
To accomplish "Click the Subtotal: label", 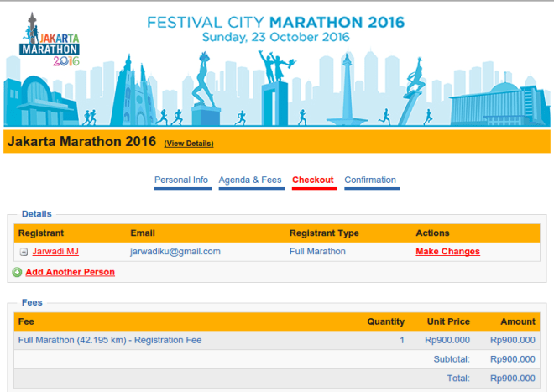I will (452, 359).
